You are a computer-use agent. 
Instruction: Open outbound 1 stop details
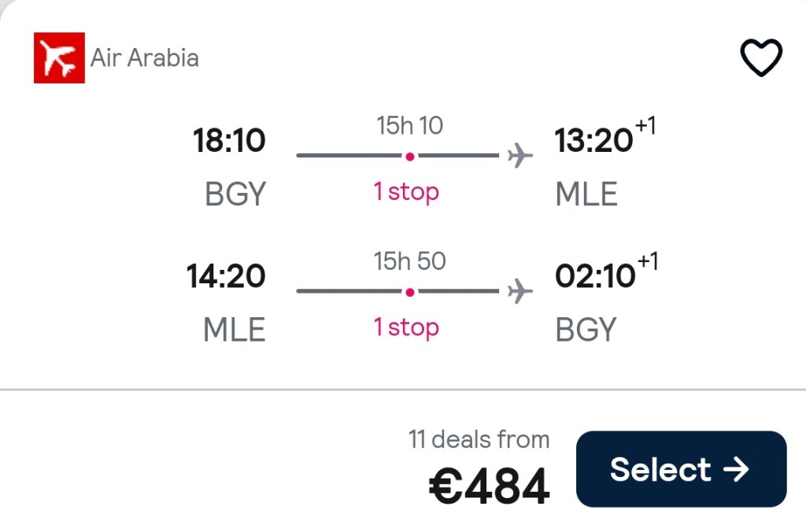pos(406,192)
